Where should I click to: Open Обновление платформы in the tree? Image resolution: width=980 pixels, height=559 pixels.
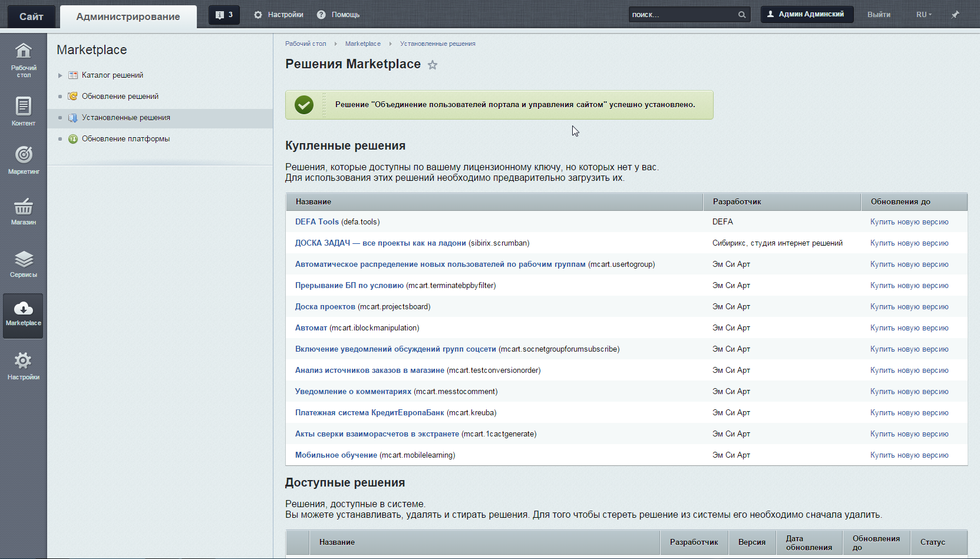126,139
